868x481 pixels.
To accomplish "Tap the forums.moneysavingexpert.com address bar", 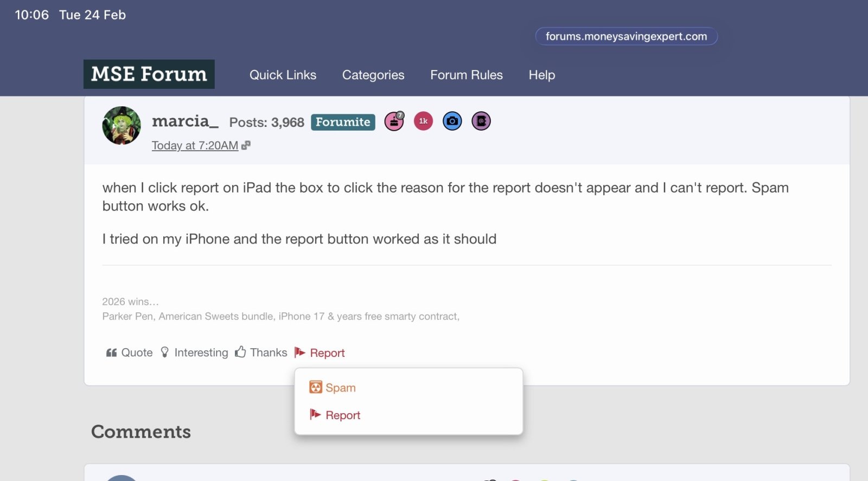I will [x=626, y=36].
